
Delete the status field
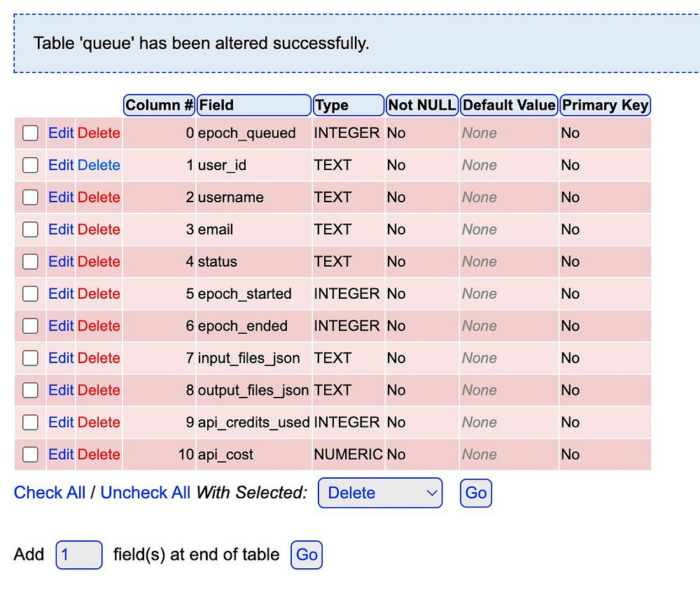tap(99, 261)
